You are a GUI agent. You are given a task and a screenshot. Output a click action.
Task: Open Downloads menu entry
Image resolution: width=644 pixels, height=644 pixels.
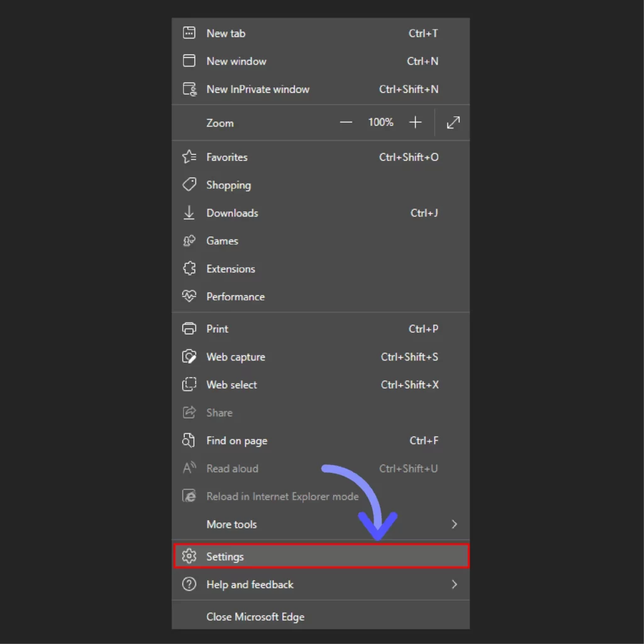coord(320,213)
